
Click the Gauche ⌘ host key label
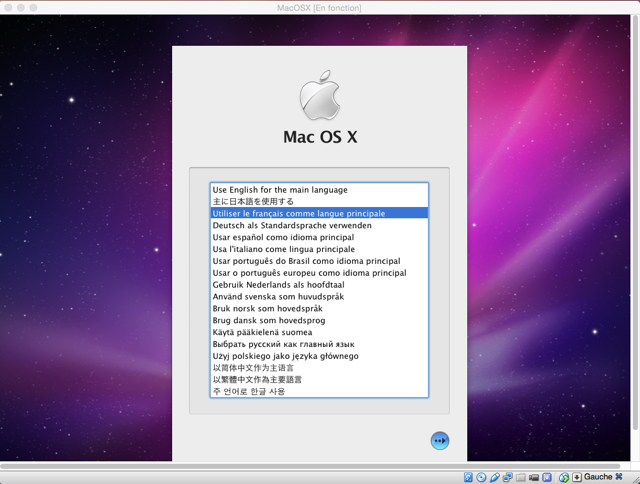[603, 477]
